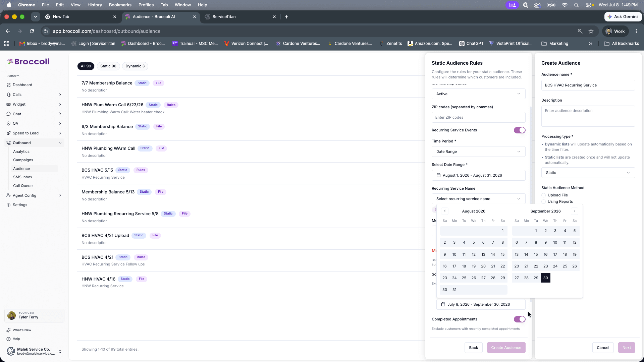
Task: Click the Calls headset icon
Action: [x=8, y=95]
